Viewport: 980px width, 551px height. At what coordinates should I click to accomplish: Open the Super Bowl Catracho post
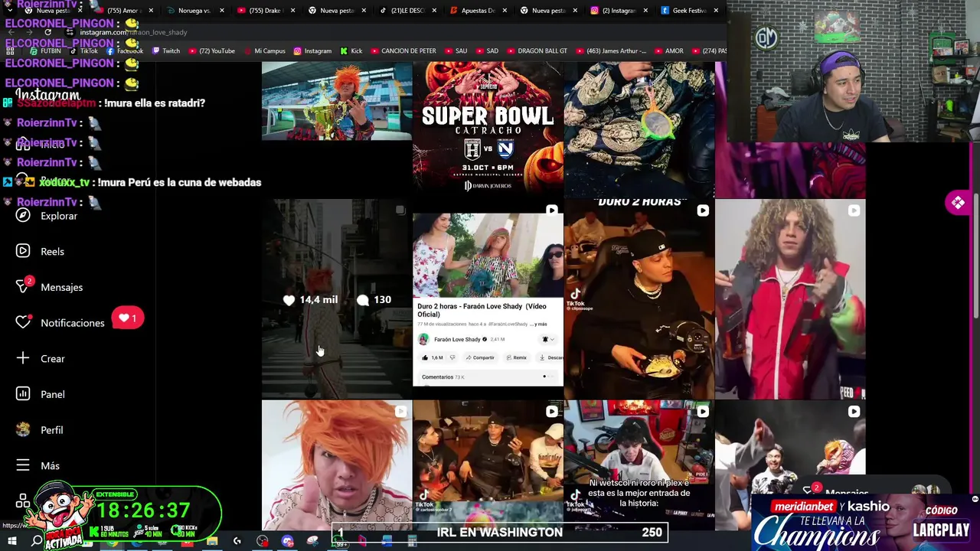(x=488, y=130)
